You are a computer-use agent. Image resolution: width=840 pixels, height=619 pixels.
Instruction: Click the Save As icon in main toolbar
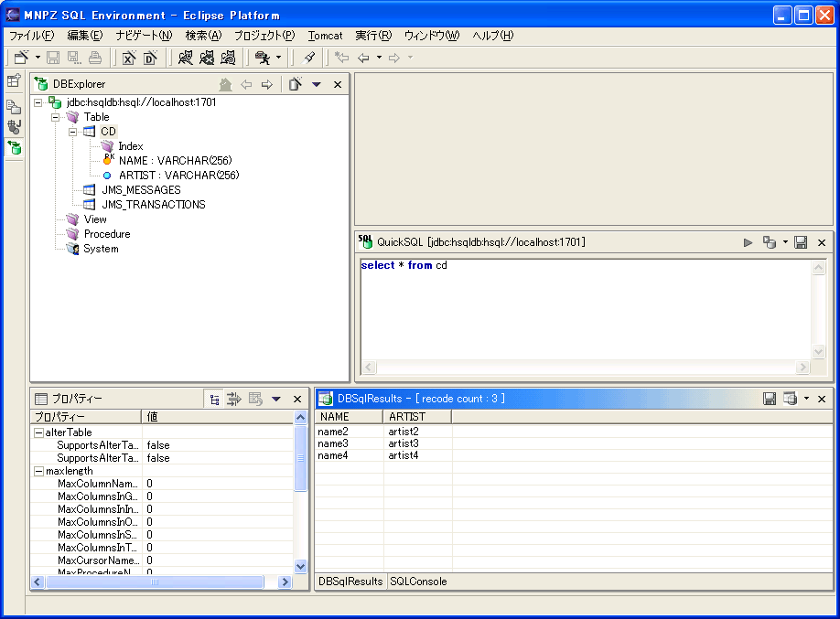point(74,58)
